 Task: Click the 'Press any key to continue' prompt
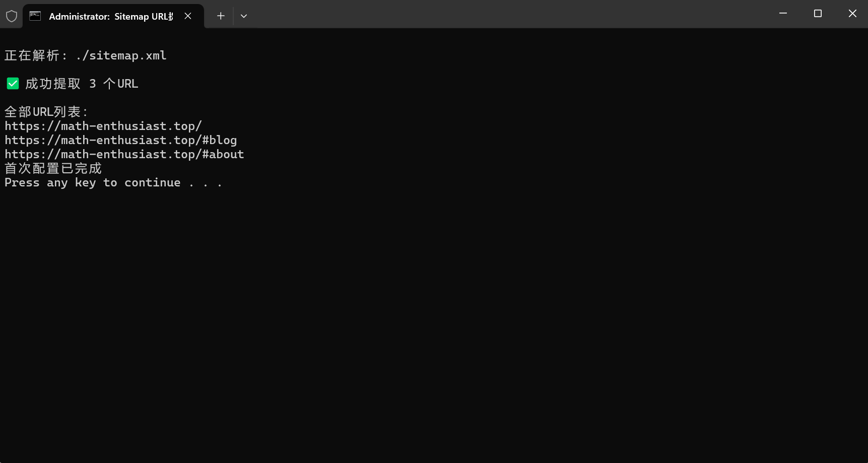click(113, 182)
